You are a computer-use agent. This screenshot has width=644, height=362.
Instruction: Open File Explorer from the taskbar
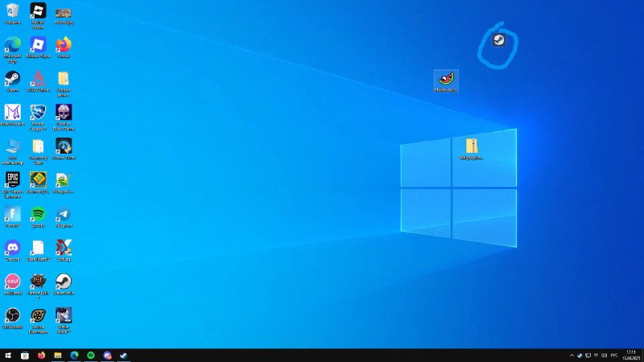[58, 355]
